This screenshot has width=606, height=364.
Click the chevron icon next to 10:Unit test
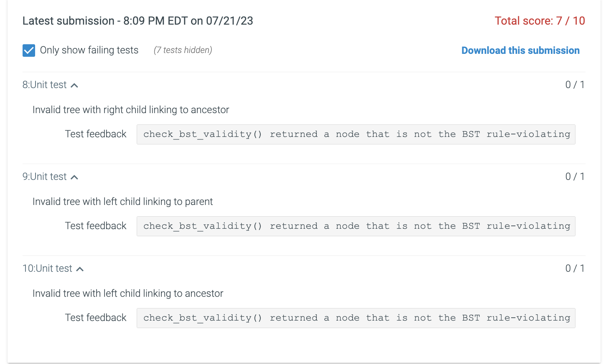tap(80, 268)
